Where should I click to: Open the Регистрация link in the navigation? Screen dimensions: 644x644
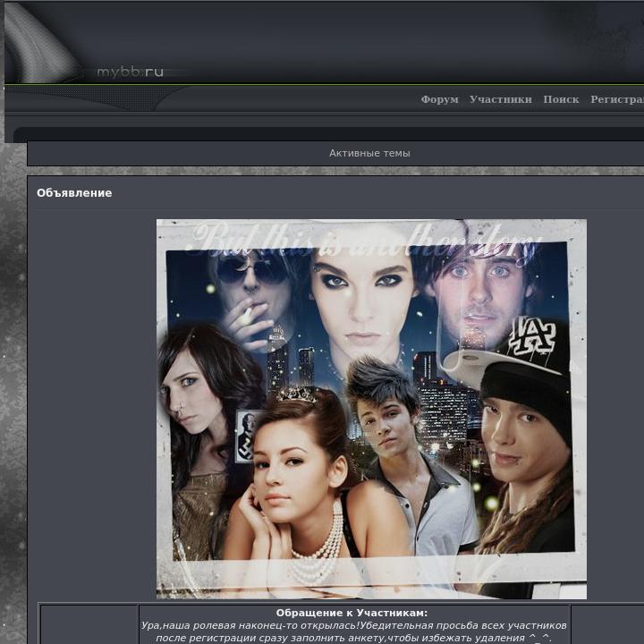tap(617, 99)
